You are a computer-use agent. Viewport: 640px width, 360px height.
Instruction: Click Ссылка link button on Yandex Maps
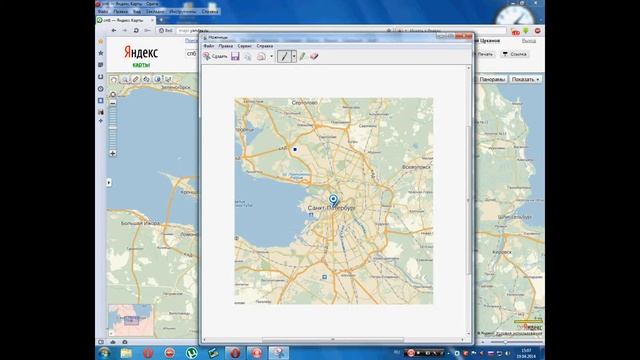click(x=514, y=54)
